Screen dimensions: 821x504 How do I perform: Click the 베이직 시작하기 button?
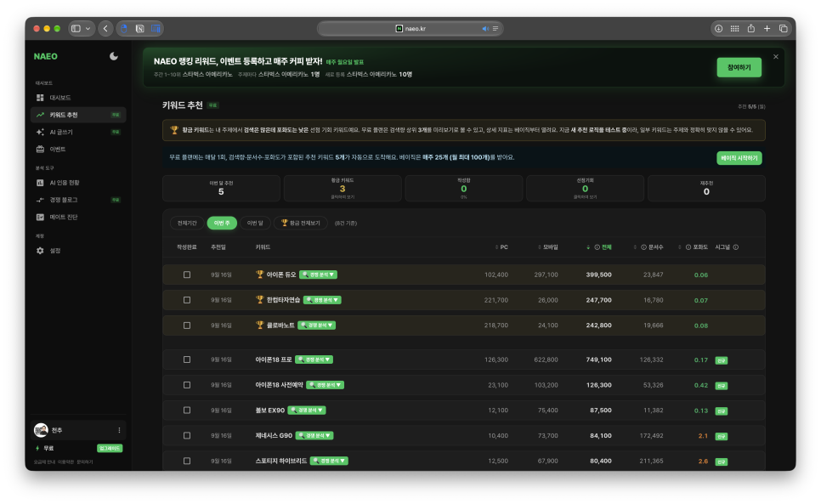[x=739, y=158]
